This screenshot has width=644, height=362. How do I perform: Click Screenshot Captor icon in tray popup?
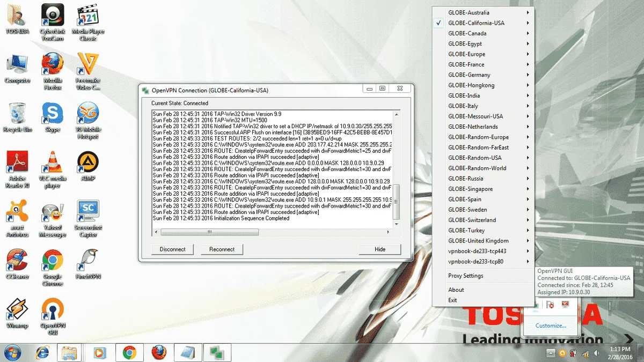tap(565, 305)
